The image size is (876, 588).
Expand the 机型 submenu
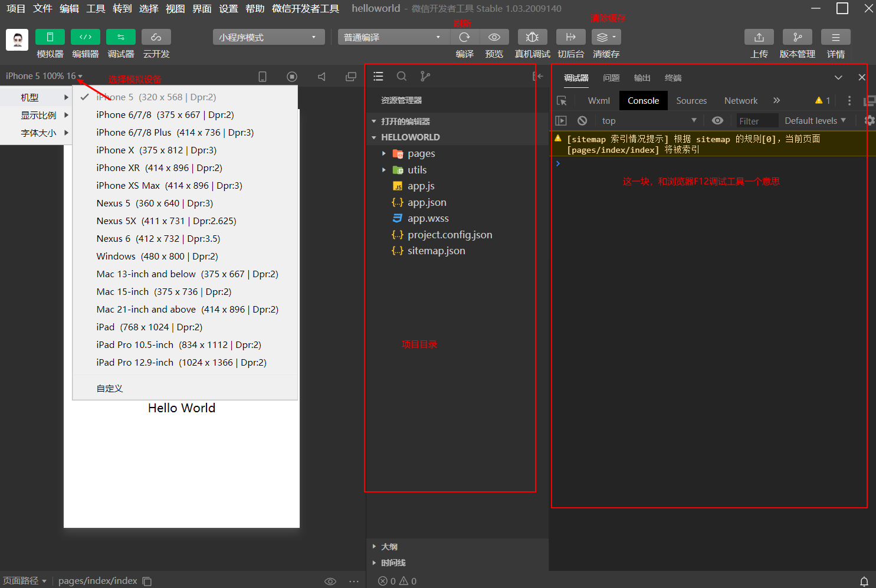click(x=36, y=97)
